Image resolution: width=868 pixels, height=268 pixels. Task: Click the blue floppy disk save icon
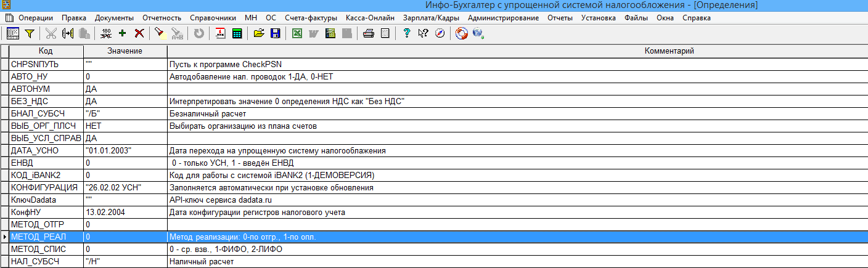(x=276, y=34)
